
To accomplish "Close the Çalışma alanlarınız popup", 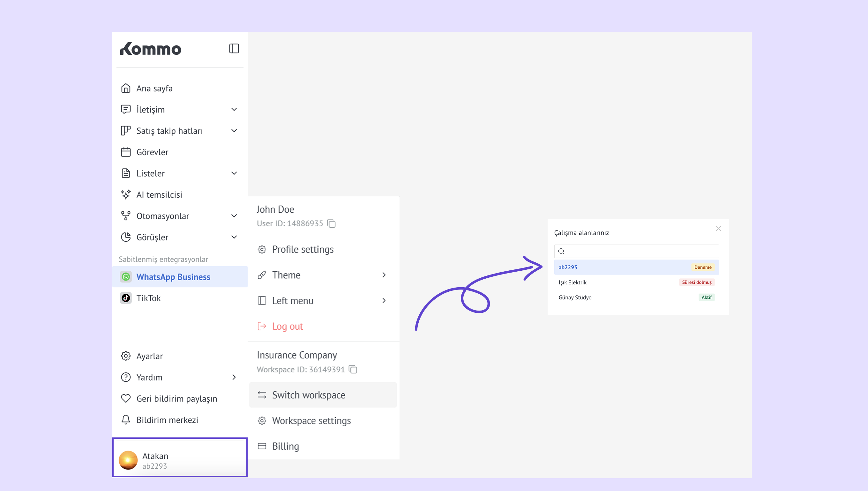I will tap(718, 229).
